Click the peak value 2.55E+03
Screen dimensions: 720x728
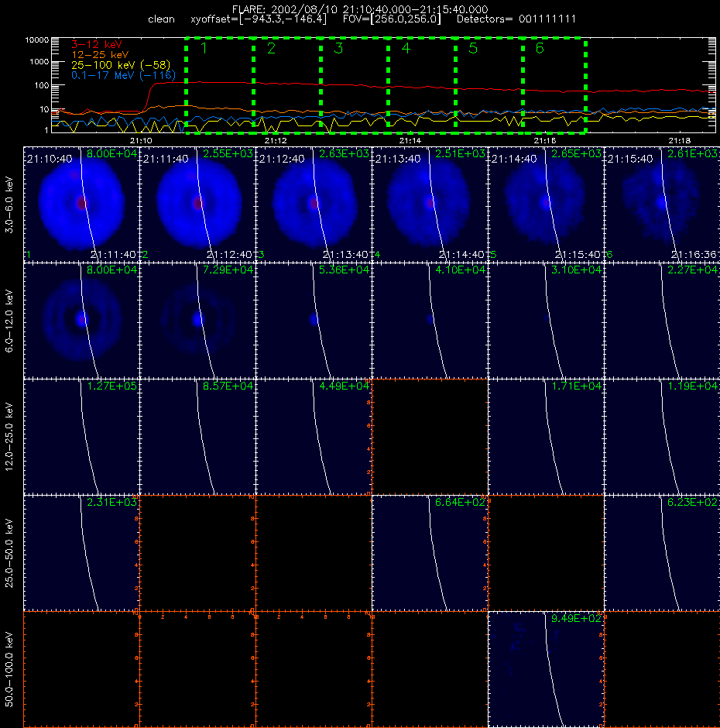228,153
